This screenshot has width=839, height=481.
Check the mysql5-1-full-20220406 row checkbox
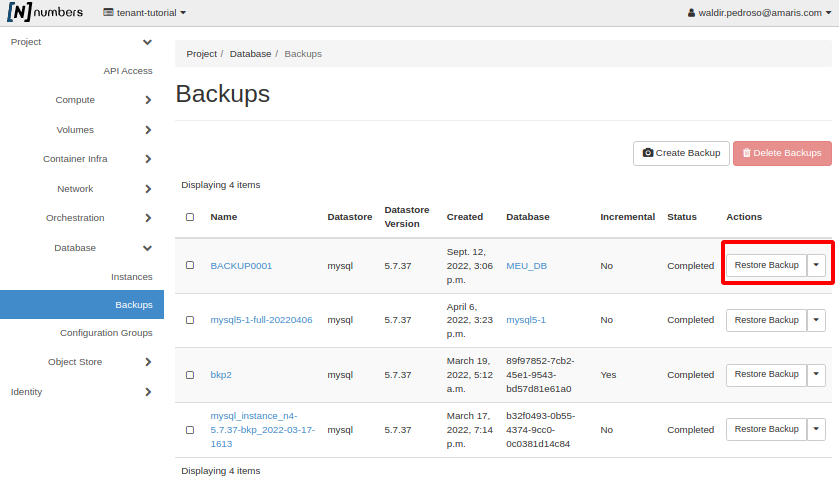click(x=190, y=320)
